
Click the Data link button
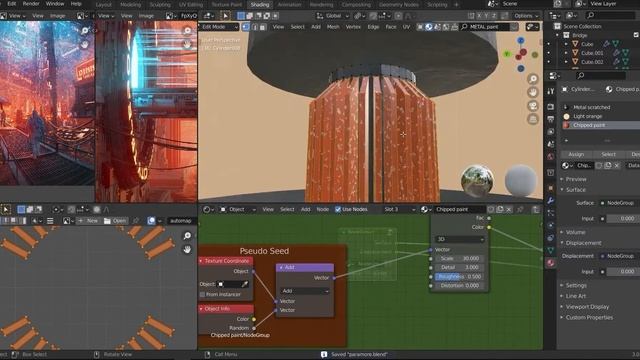(633, 165)
